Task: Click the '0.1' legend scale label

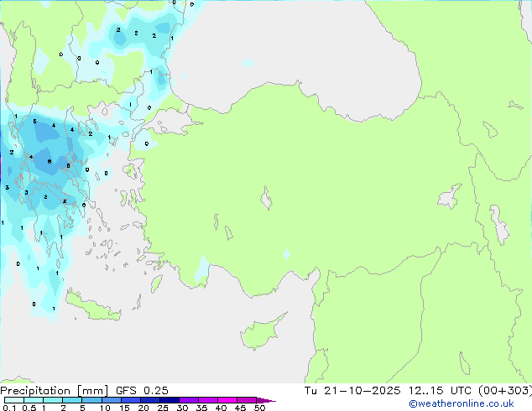Action: 9,408
